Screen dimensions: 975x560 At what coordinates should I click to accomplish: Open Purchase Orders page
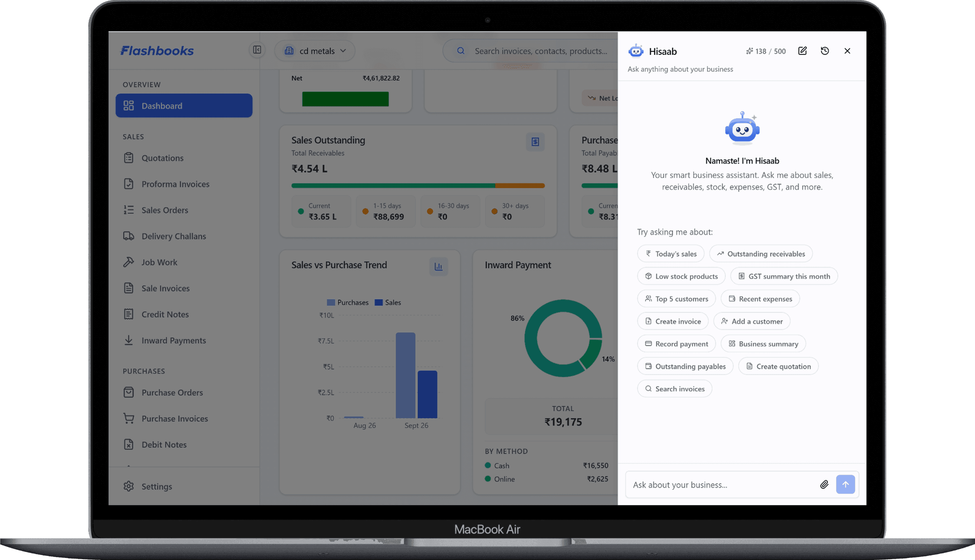[184, 392]
